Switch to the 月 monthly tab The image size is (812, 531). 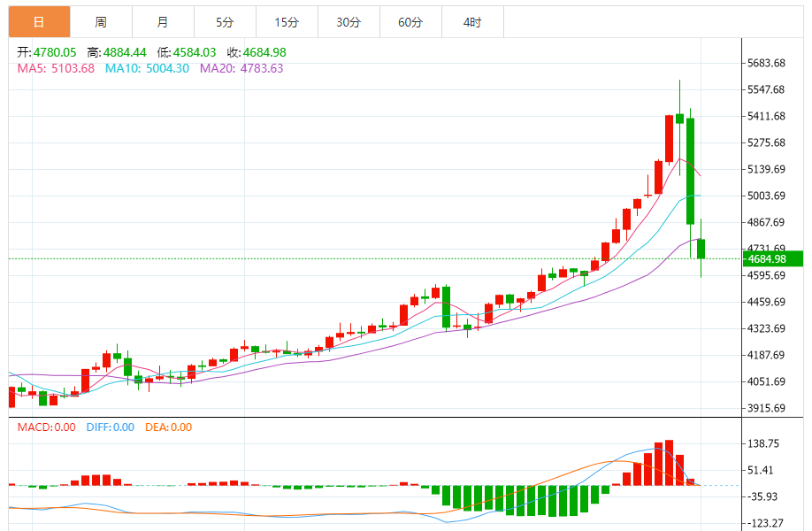pyautogui.click(x=163, y=22)
